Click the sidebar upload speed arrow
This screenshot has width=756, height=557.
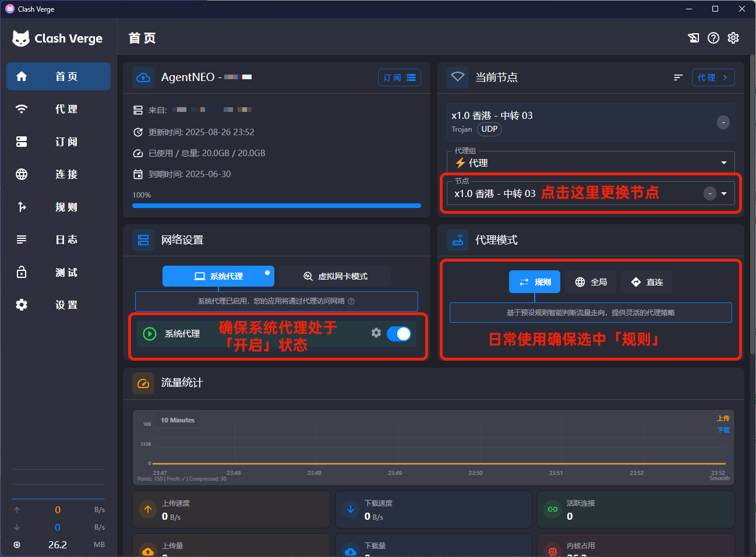click(17, 510)
